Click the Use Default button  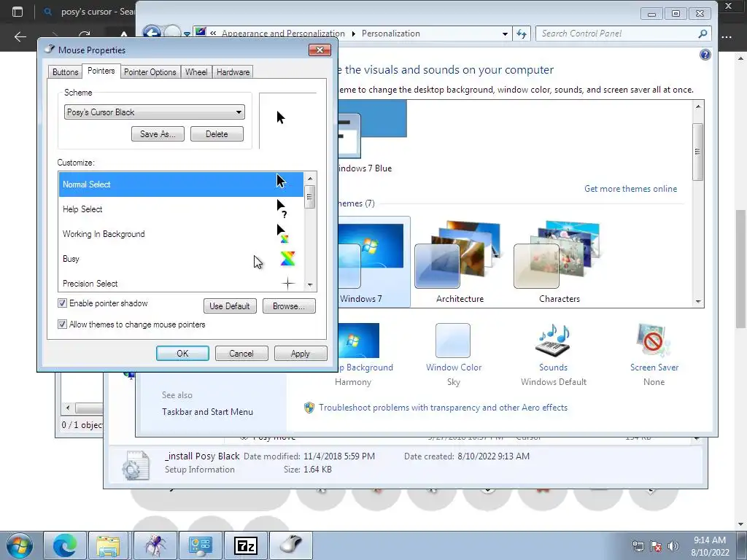[x=230, y=306]
